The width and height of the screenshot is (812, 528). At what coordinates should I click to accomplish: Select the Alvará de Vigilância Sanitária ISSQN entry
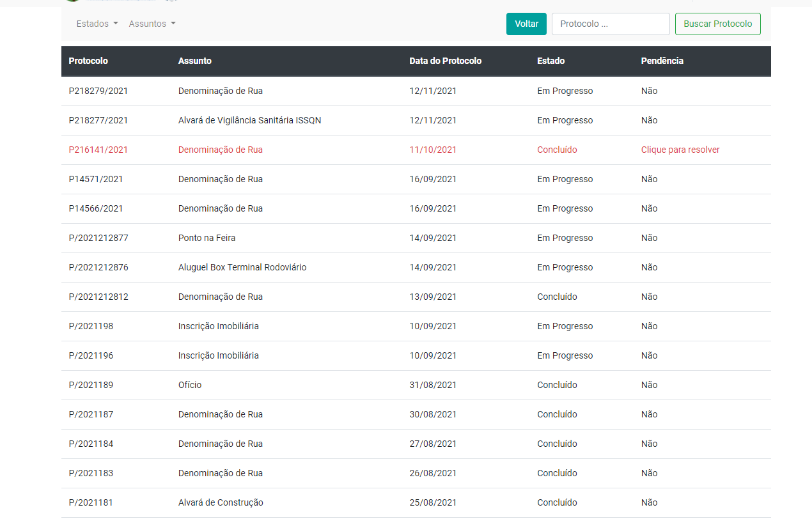249,120
